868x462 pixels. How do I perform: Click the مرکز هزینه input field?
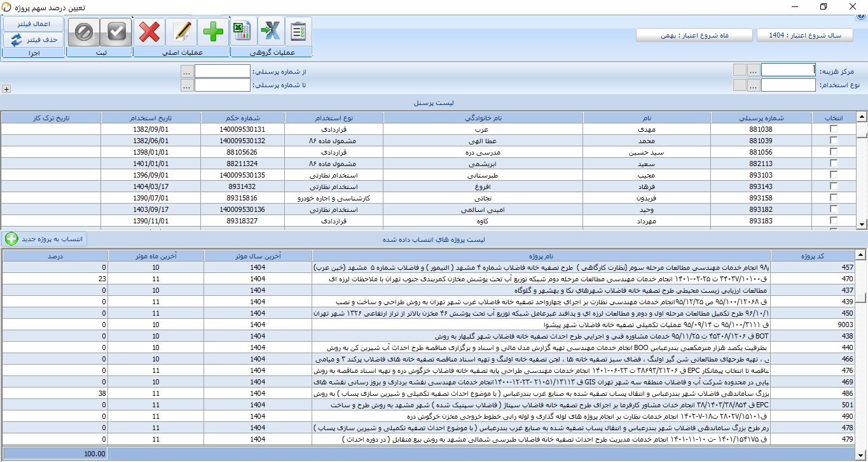[x=789, y=70]
